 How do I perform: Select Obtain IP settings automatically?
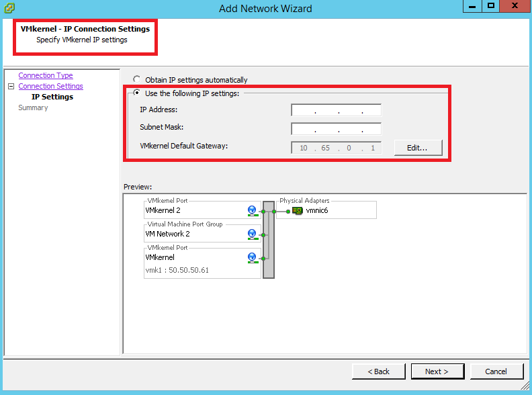click(x=137, y=79)
